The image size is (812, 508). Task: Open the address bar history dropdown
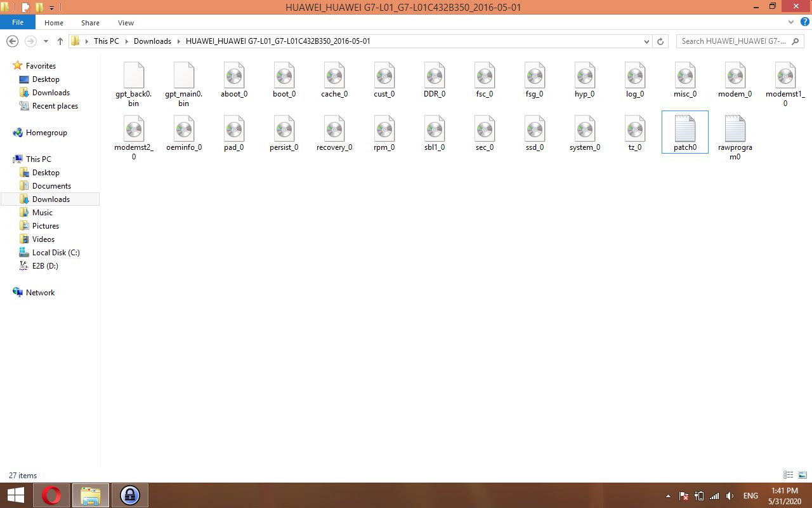click(646, 41)
